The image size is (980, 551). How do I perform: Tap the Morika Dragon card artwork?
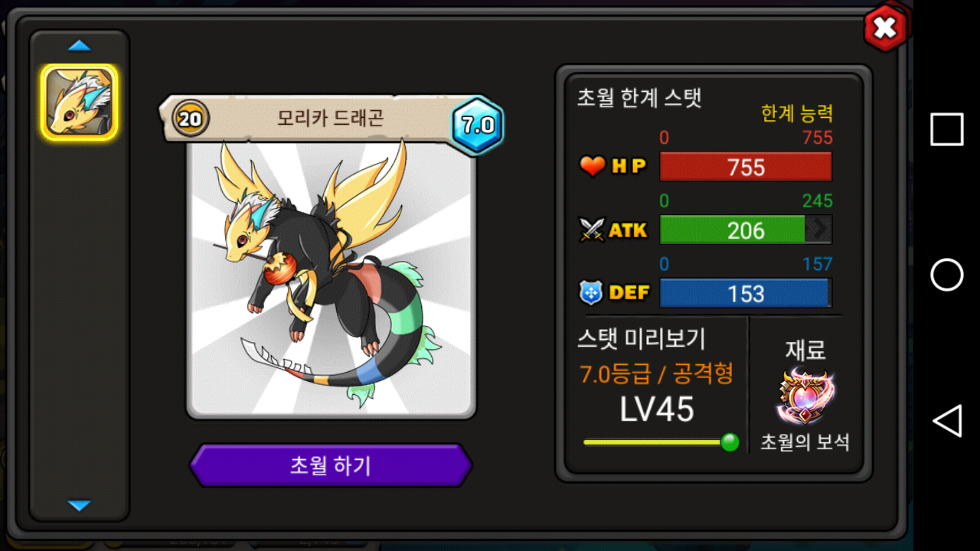(331, 279)
